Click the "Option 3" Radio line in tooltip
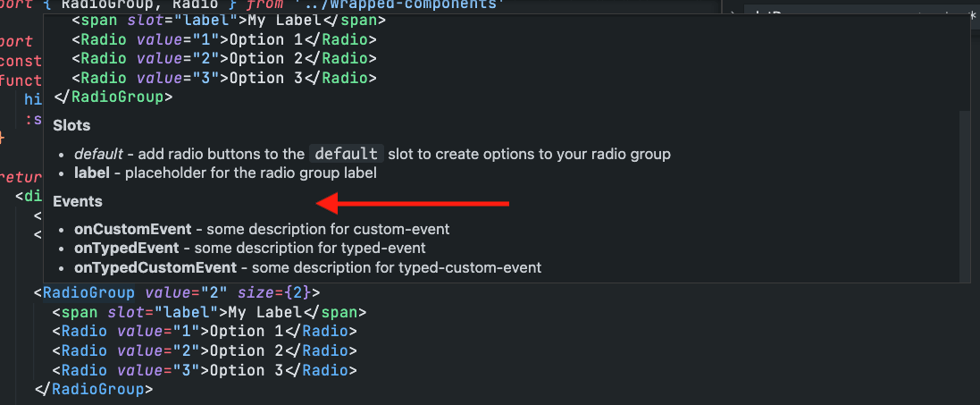This screenshot has height=405, width=980. point(224,79)
